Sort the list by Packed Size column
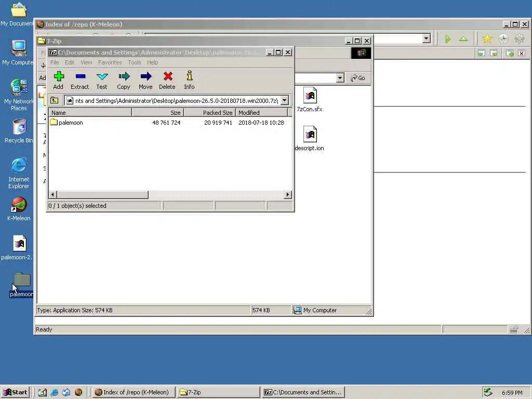Viewport: 532px width, 399px height. pyautogui.click(x=209, y=113)
